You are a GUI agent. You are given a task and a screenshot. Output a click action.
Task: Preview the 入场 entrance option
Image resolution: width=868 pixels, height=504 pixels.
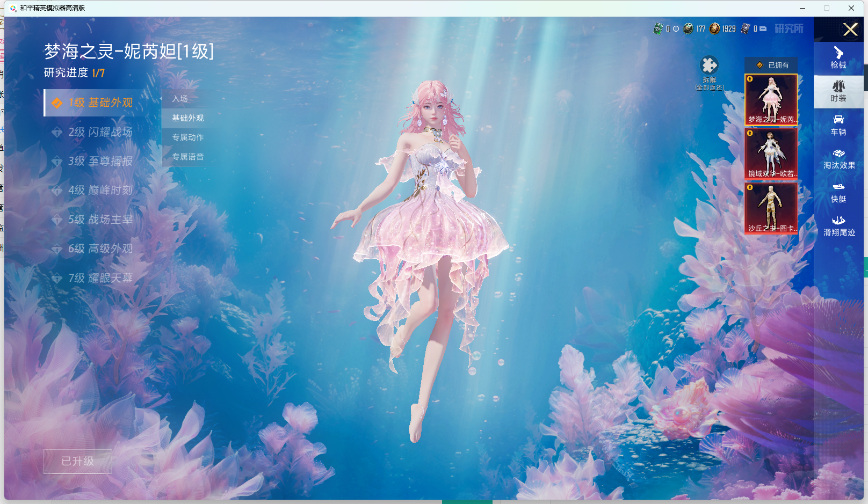[180, 99]
